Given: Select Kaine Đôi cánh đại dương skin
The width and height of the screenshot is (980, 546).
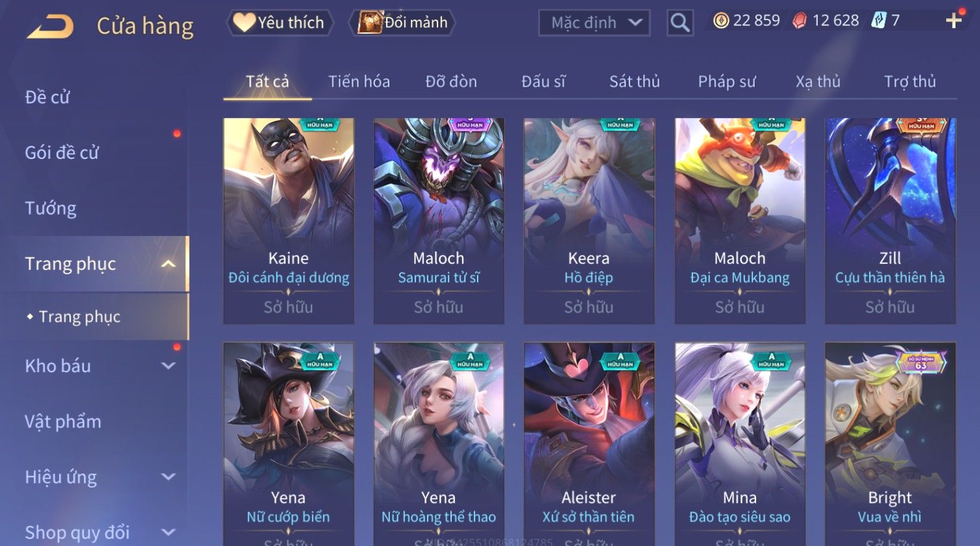Looking at the screenshot, I should [288, 220].
